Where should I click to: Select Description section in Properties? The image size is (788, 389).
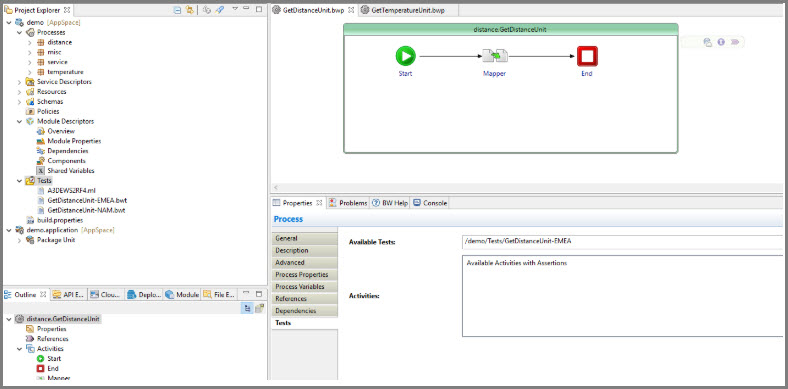[x=304, y=250]
